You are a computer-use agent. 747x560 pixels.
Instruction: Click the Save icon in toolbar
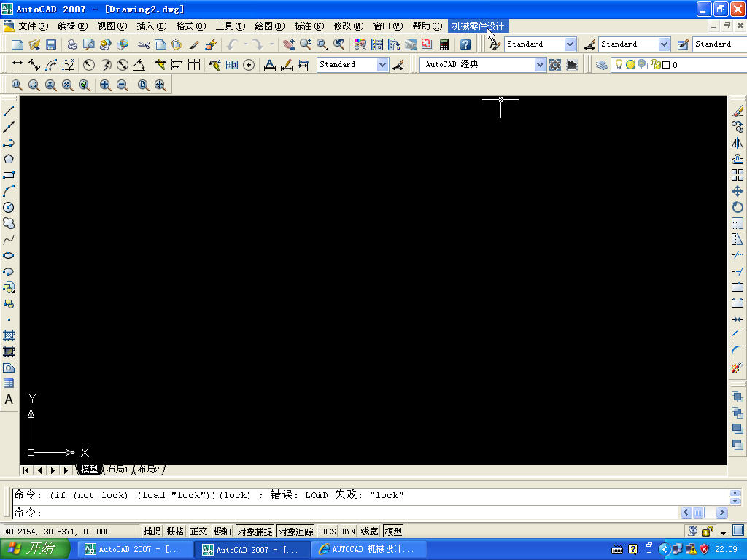tap(51, 44)
